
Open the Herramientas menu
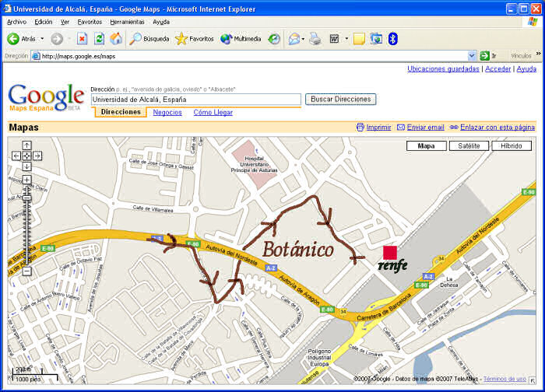point(127,22)
